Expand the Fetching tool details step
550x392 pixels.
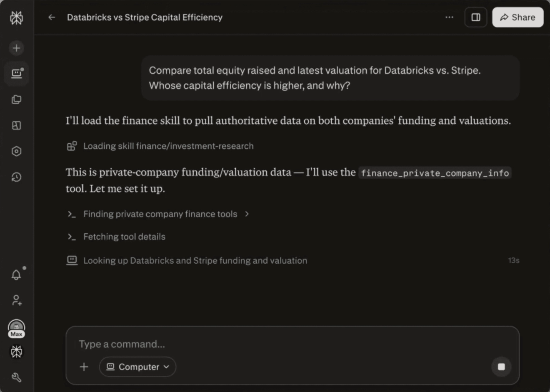[116, 237]
